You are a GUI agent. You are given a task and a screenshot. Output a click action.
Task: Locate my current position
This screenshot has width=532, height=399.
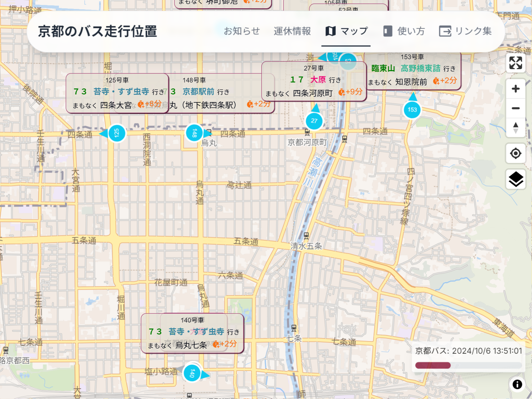(x=516, y=153)
